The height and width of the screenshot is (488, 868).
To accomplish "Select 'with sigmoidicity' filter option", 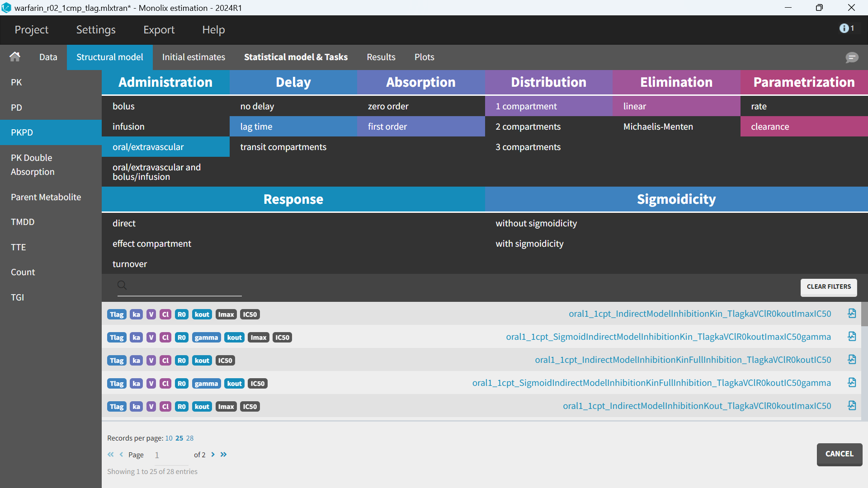I will 529,244.
